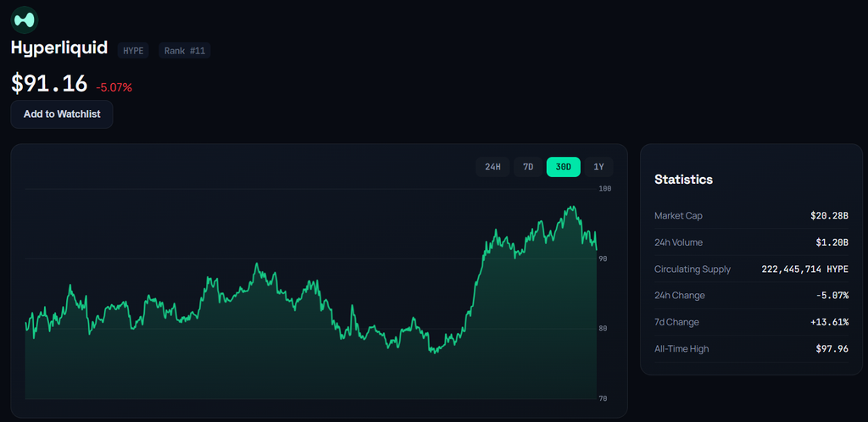Switch chart to 7D range
868x422 pixels.
(528, 167)
